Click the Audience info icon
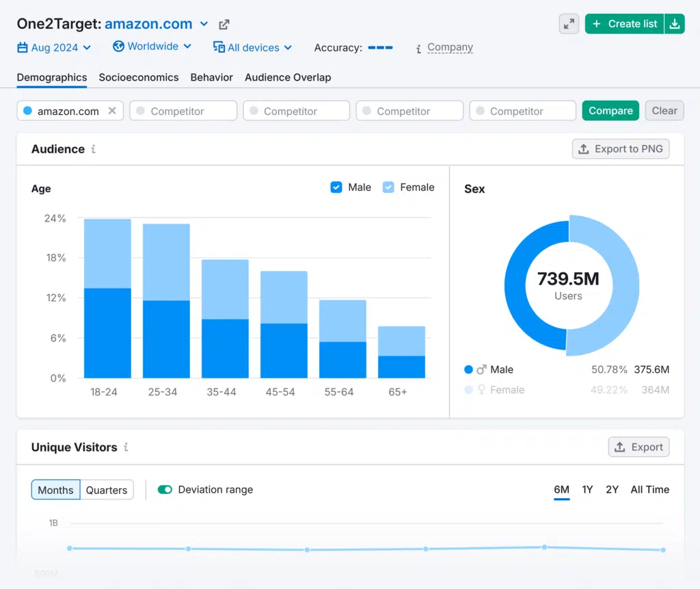700x589 pixels. 94,149
